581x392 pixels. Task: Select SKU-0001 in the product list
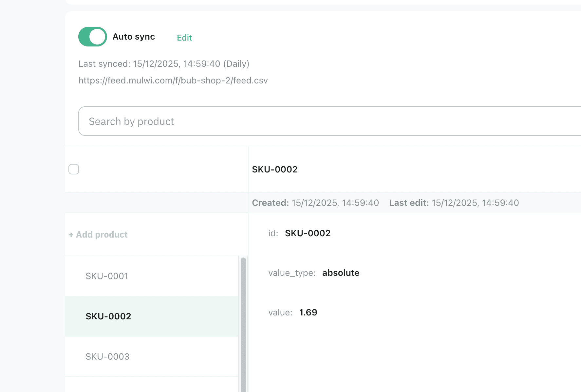[x=107, y=276]
